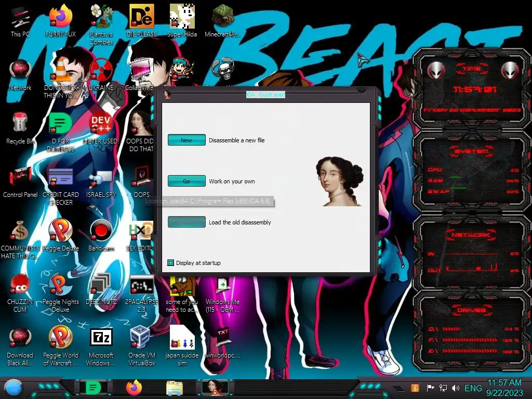
Task: Click the volume speaker tray icon
Action: coord(456,388)
